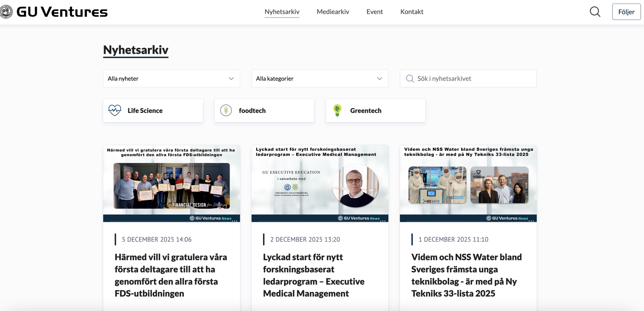Screen dimensions: 644x311
Task: Click the Life Science heart icon
Action: coord(115,111)
